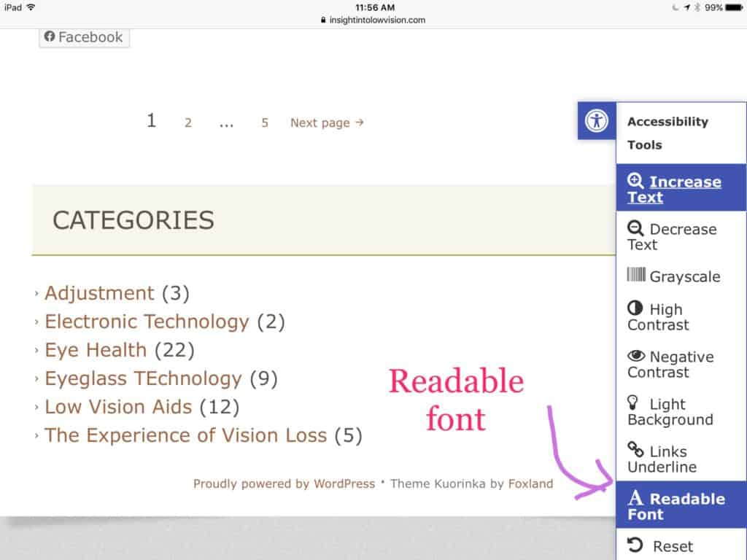Click the Facebook share button

click(x=84, y=37)
